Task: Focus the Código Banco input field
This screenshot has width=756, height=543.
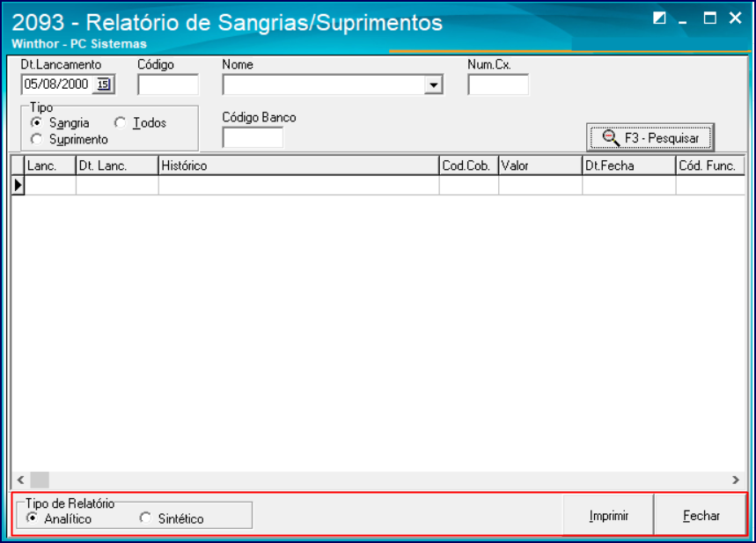Action: point(253,137)
